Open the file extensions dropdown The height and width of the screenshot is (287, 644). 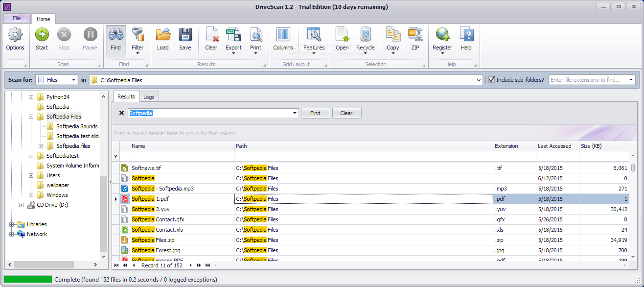tap(631, 80)
